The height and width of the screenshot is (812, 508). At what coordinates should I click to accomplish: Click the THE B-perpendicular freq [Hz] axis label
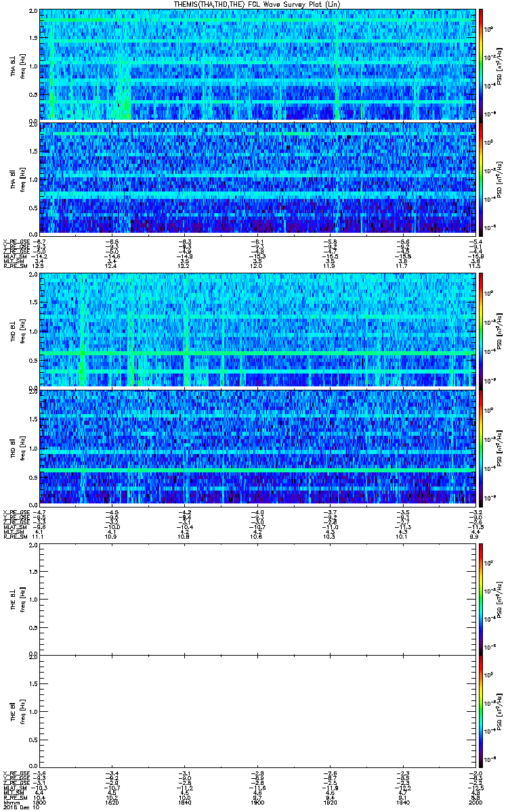click(x=22, y=600)
